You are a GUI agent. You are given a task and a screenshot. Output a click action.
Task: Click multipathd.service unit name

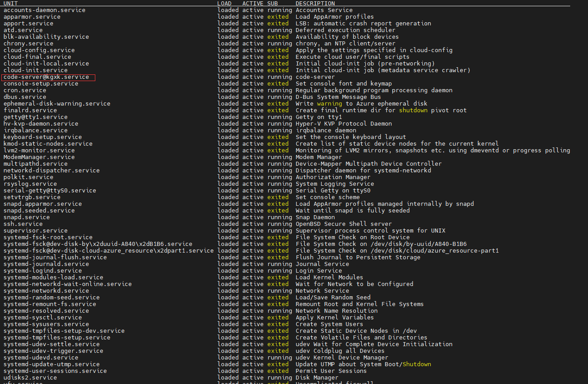tap(36, 164)
